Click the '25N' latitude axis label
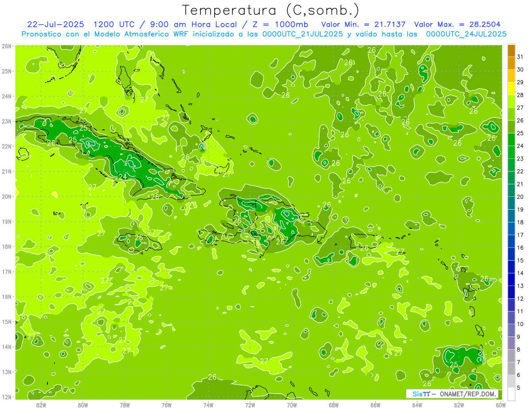This screenshot has height=411, width=532. coord(7,71)
